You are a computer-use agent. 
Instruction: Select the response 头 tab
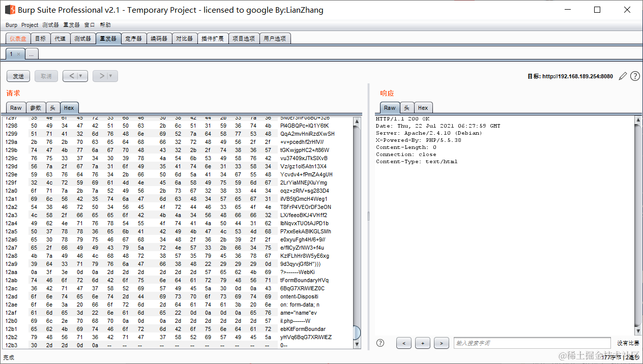tap(406, 108)
